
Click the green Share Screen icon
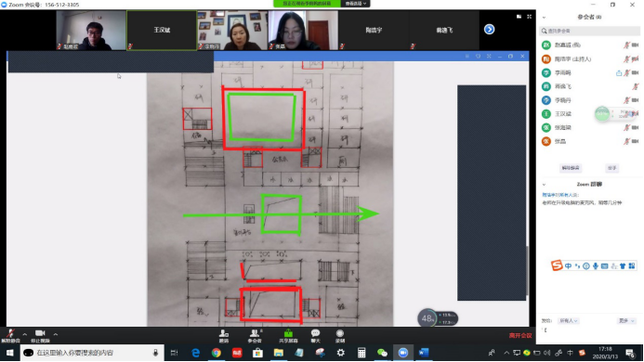coord(288,336)
